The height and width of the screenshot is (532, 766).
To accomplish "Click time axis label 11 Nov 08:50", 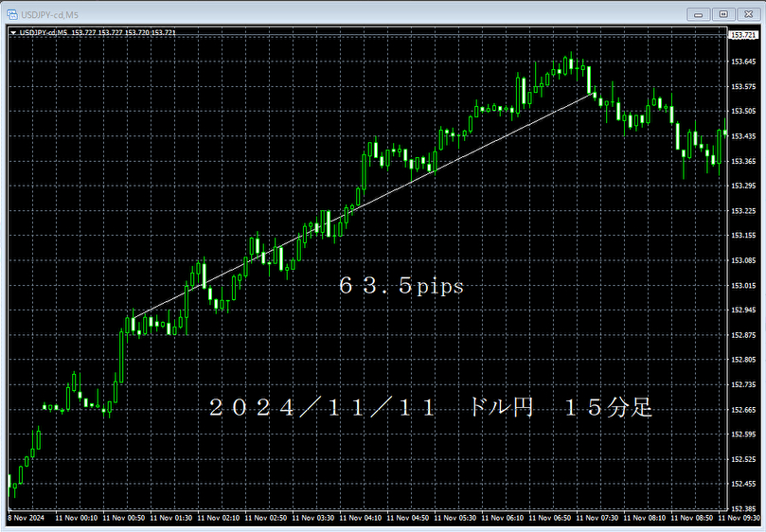I will [x=692, y=518].
